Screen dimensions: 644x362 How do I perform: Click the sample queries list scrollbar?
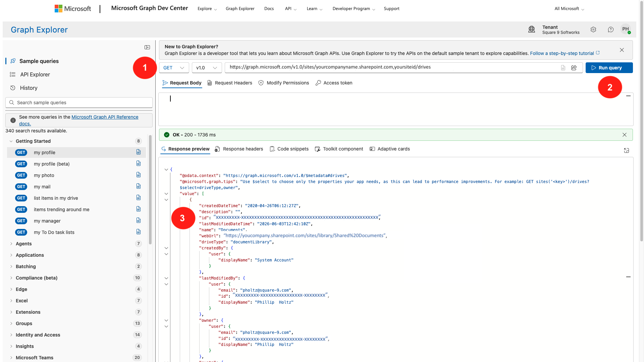click(x=150, y=189)
